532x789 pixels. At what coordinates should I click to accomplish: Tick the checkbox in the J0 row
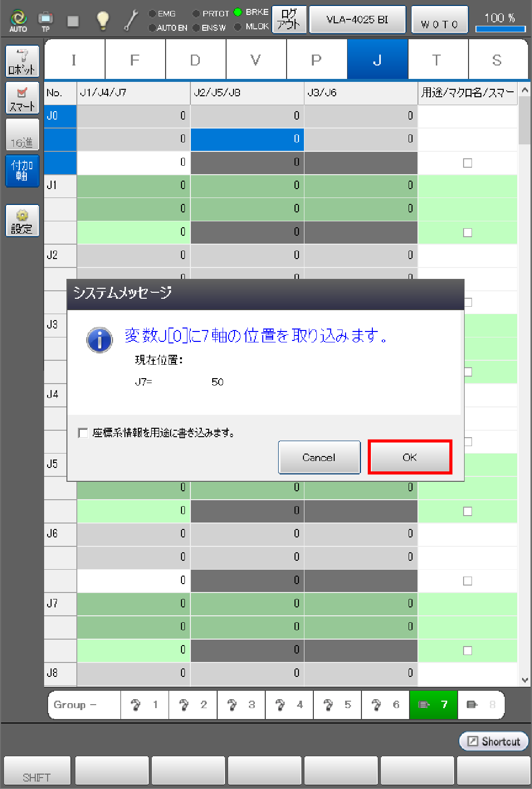[x=467, y=163]
